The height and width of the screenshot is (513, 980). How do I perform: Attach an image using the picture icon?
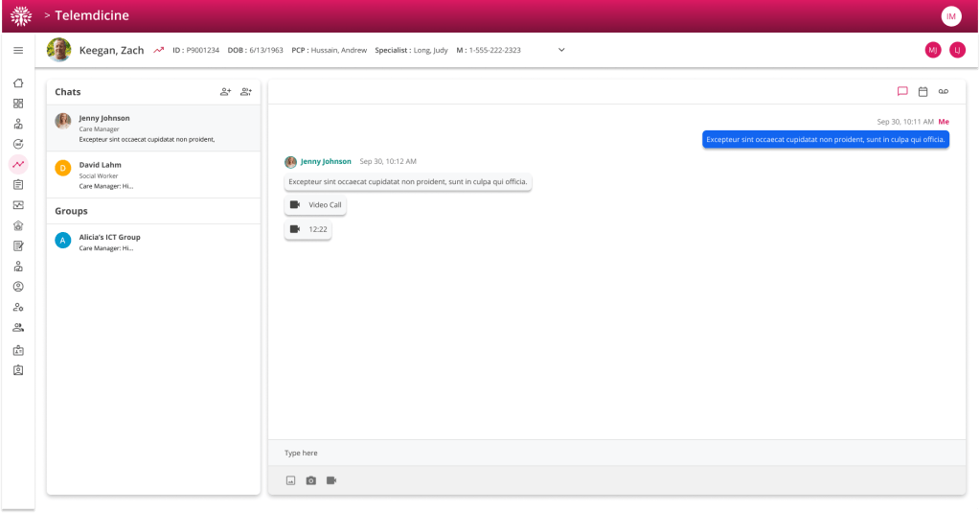290,480
